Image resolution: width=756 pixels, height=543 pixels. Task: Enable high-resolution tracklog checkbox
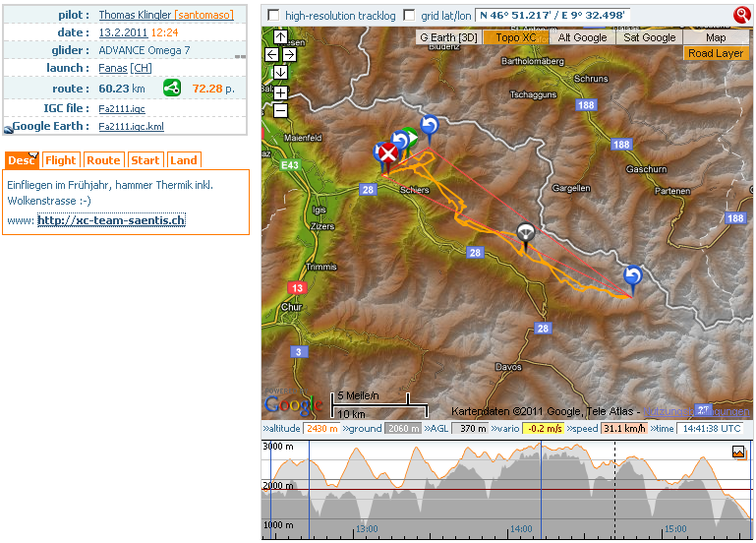click(273, 16)
